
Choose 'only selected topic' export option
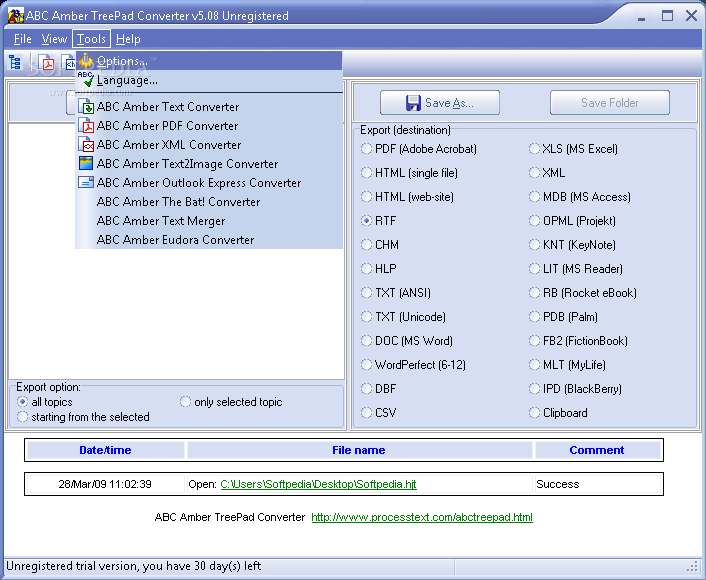pyautogui.click(x=231, y=402)
